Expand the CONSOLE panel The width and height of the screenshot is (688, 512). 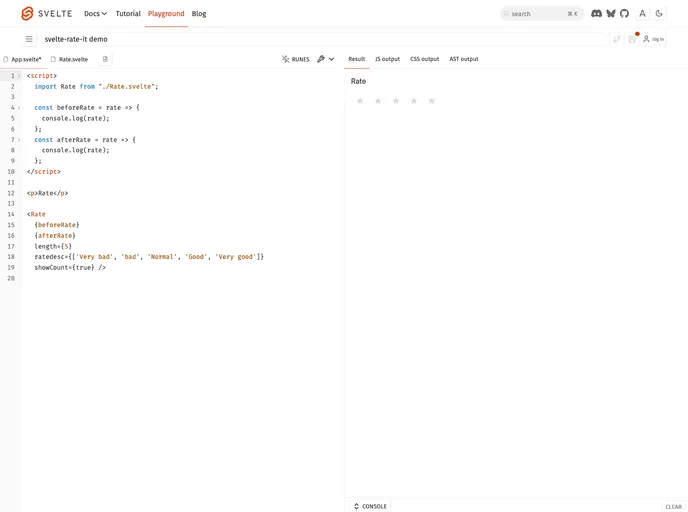[x=370, y=506]
